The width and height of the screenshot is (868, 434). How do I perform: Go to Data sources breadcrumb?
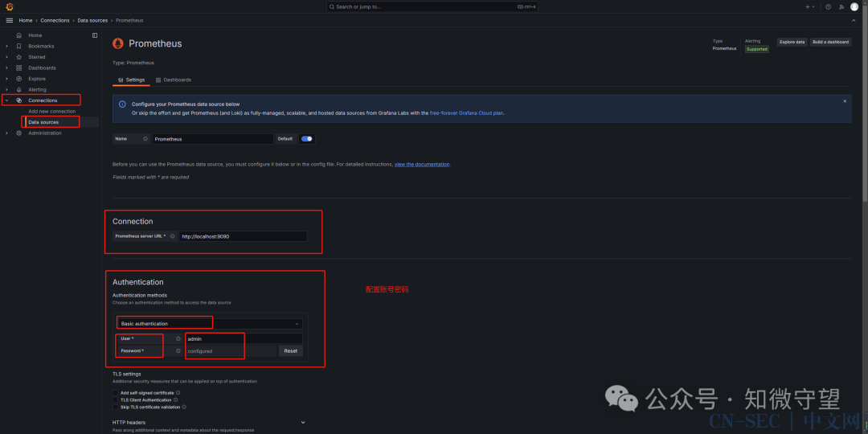(92, 20)
